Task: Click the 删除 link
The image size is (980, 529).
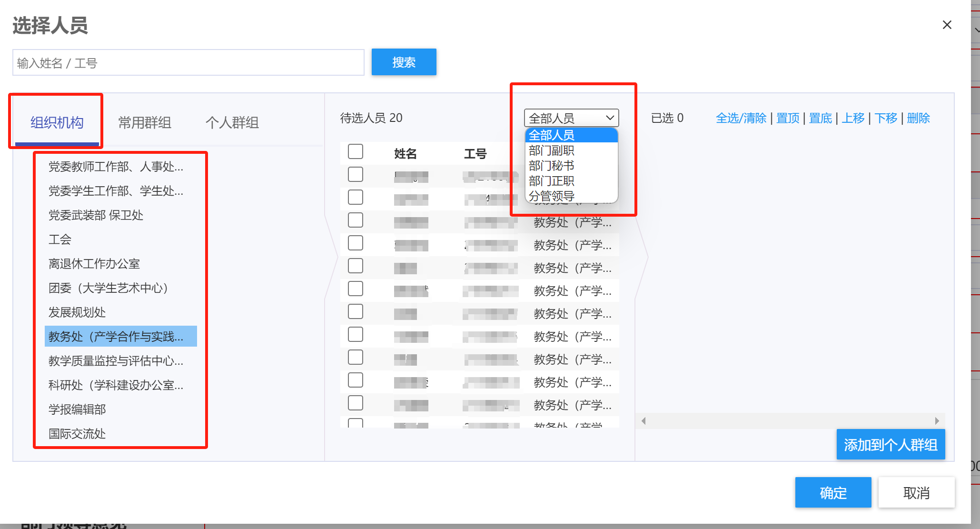Action: tap(918, 118)
